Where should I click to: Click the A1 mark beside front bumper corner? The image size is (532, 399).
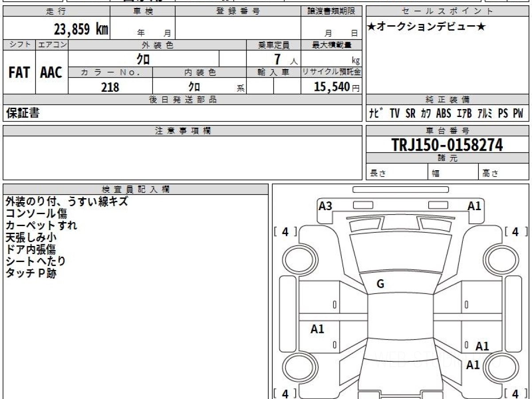point(475,206)
